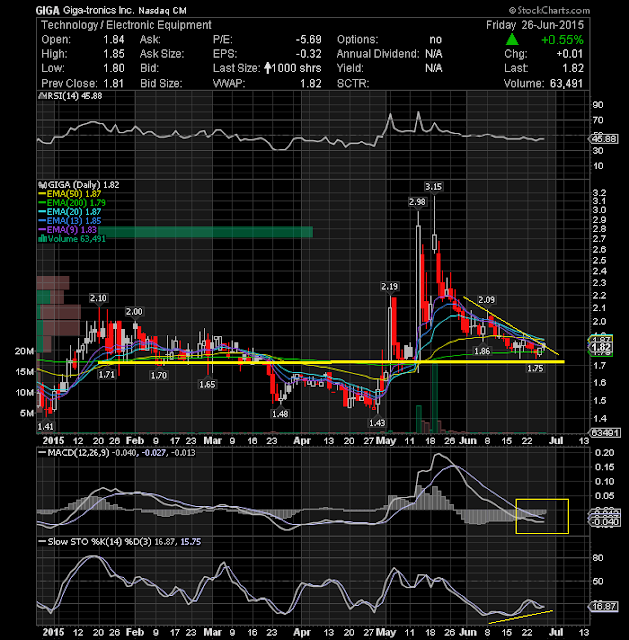Image resolution: width=629 pixels, height=640 pixels.
Task: Click the +0.55% percent change value
Action: coord(562,40)
